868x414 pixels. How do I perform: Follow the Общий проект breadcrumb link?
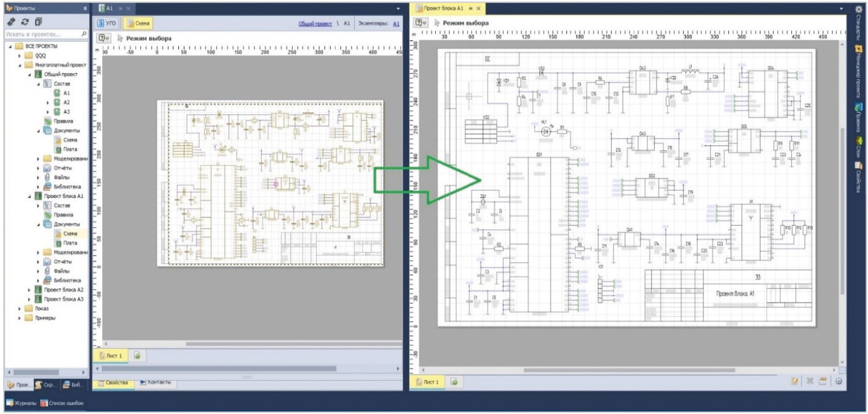click(x=315, y=23)
